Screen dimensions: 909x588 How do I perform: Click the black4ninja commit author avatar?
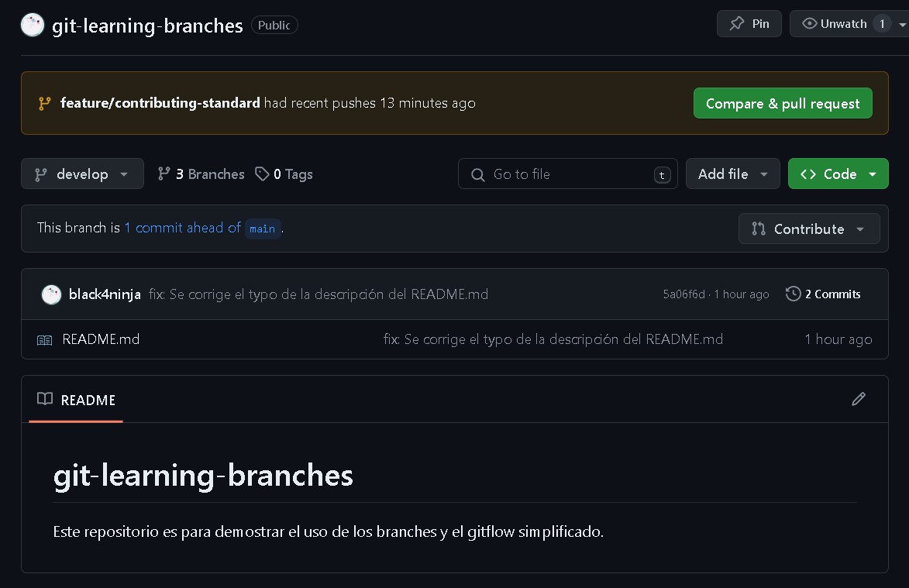pyautogui.click(x=51, y=294)
